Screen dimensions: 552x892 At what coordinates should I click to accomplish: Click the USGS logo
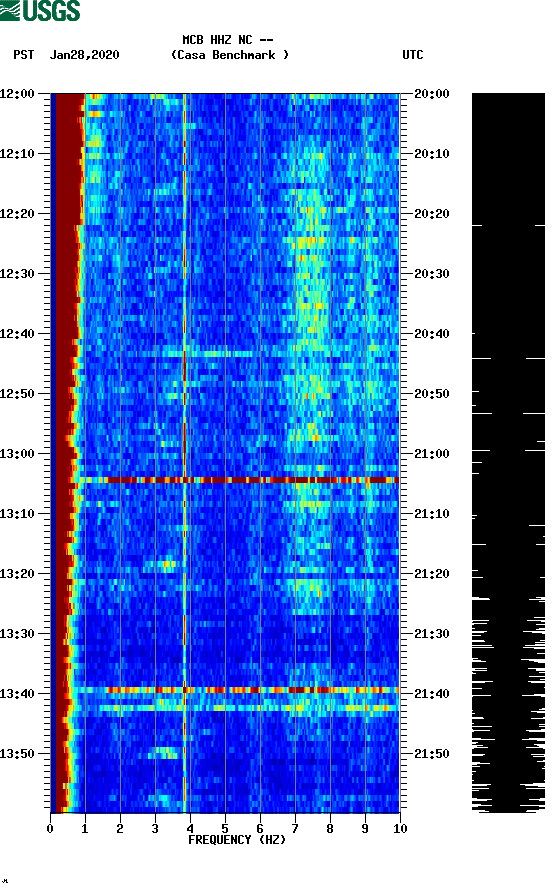coord(40,10)
